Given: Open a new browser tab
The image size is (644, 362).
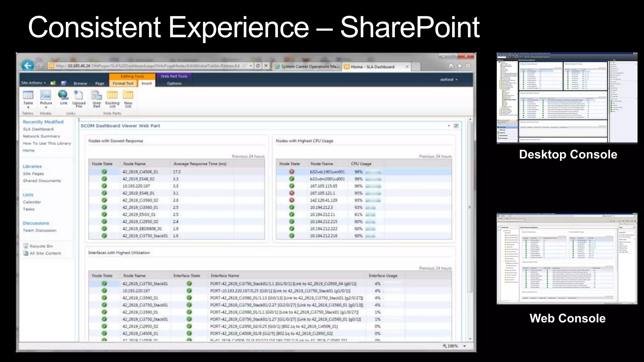Looking at the screenshot, I should pos(416,67).
